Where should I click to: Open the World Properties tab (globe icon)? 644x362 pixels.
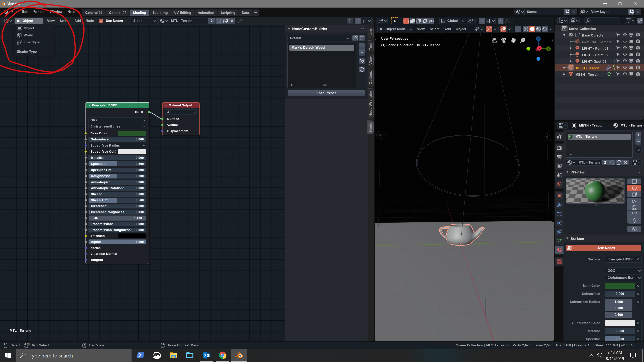click(559, 184)
